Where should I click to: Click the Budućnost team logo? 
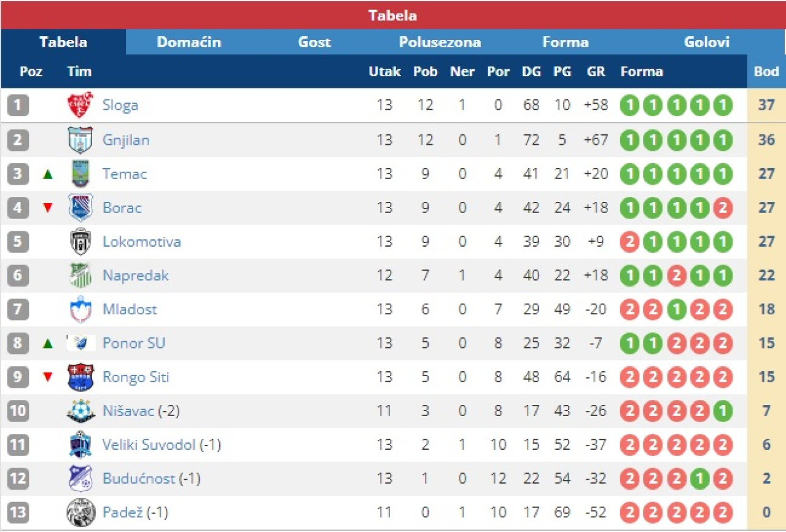[80, 479]
